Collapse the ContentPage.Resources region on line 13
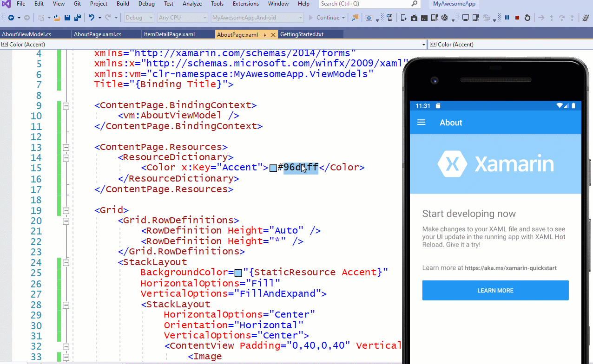 click(66, 148)
